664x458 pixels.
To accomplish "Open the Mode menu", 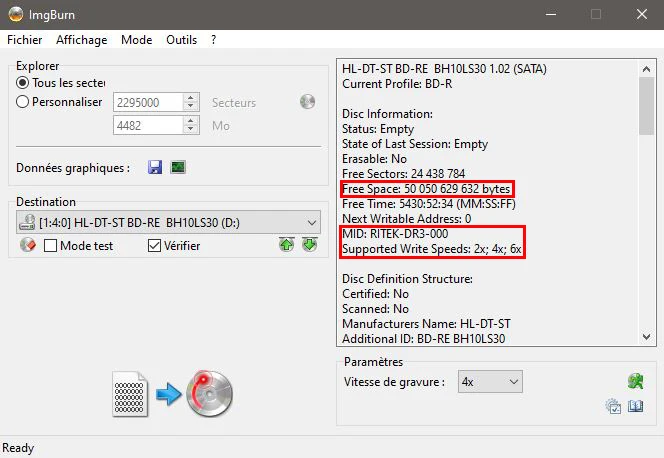I will pyautogui.click(x=136, y=40).
